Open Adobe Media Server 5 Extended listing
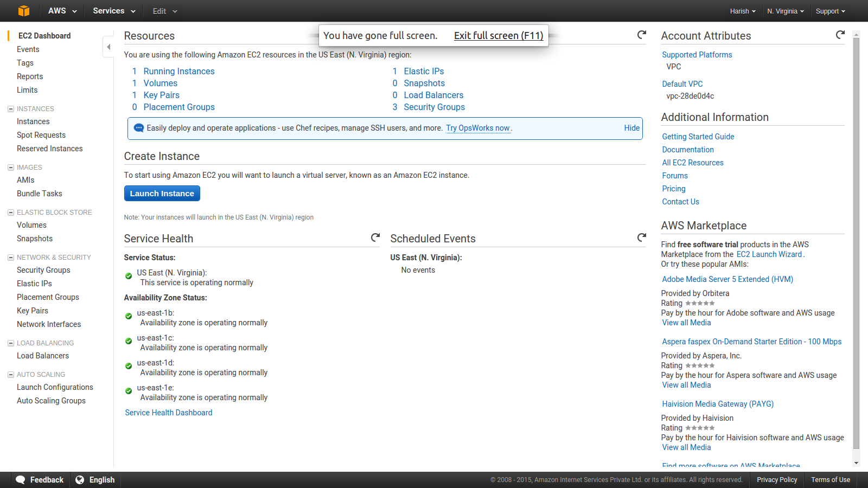This screenshot has width=868, height=488. [x=727, y=279]
